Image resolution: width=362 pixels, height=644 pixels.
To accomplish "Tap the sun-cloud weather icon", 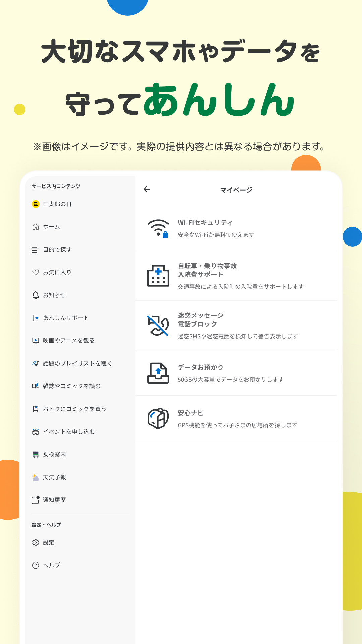I will coord(36,477).
